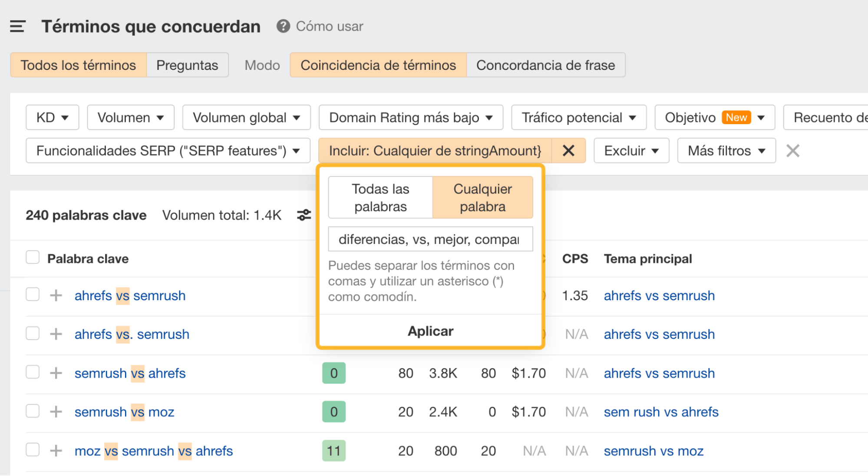
Task: Clear all filters with the X icon
Action: point(793,151)
